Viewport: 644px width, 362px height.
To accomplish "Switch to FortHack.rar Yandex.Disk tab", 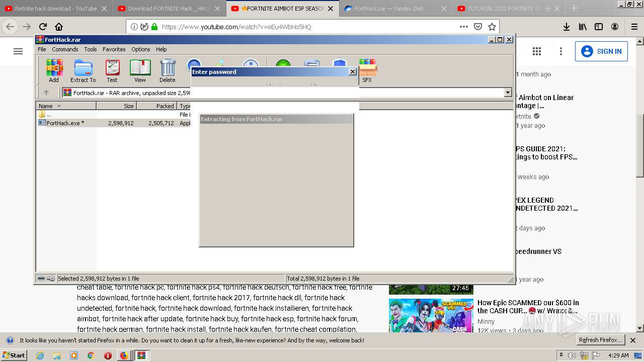I will click(x=395, y=9).
